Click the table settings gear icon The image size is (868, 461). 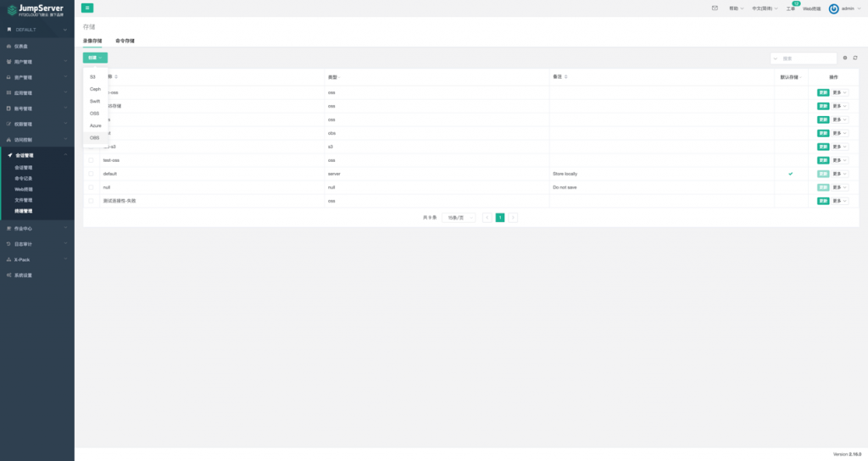pos(845,58)
